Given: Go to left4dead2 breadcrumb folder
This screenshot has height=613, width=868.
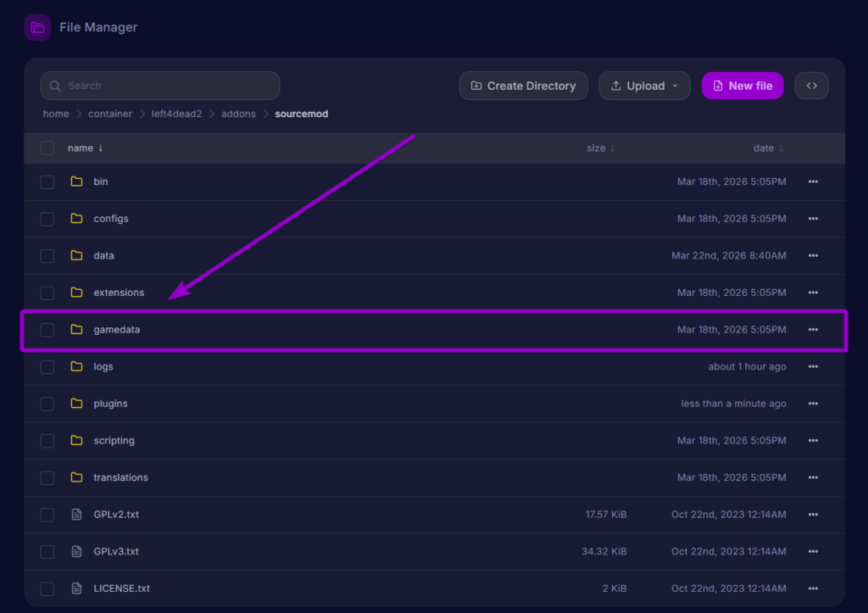Looking at the screenshot, I should (x=177, y=114).
